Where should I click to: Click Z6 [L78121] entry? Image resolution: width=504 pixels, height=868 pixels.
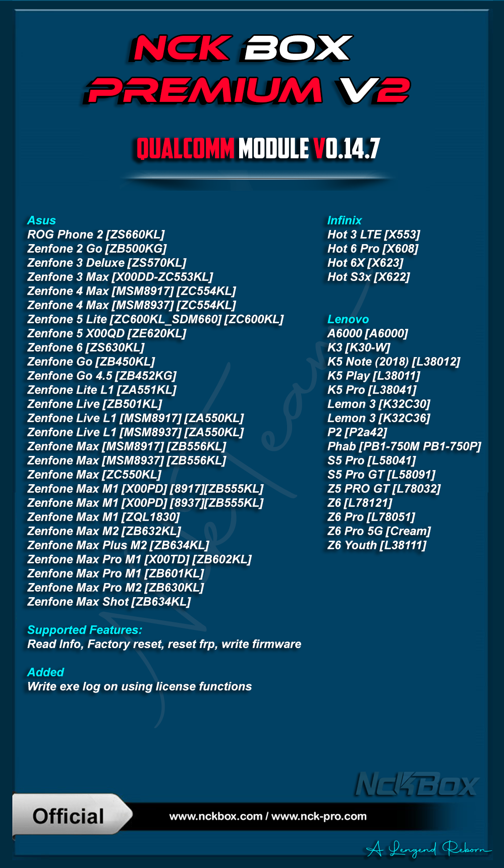[x=360, y=503]
